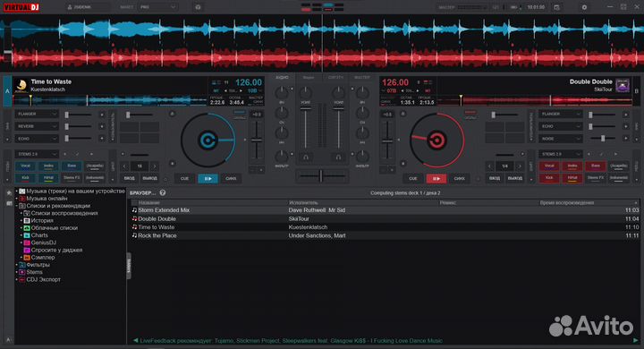Toggle right channel headphone cue
Image resolution: width=644 pixels, height=349 pixels.
click(x=338, y=157)
